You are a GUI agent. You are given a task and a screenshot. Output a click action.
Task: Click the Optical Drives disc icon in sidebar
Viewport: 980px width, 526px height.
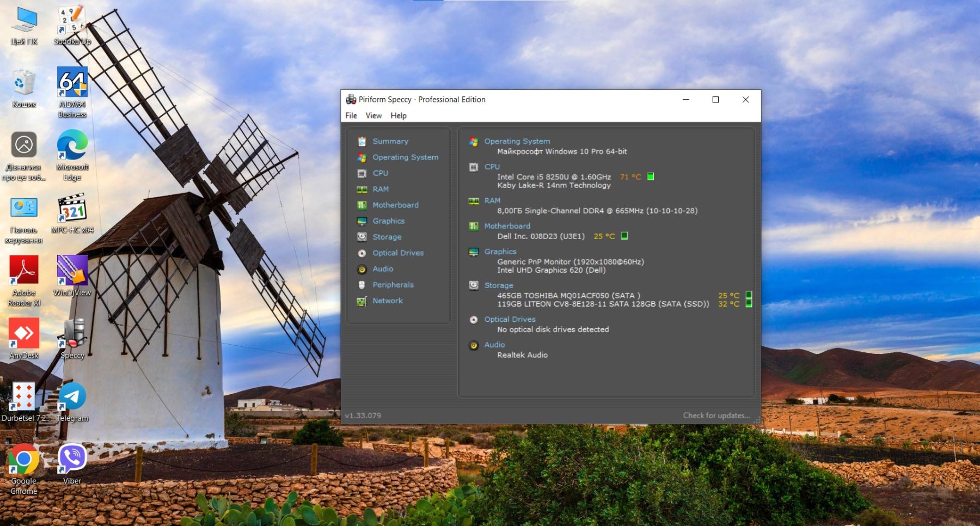tap(362, 253)
